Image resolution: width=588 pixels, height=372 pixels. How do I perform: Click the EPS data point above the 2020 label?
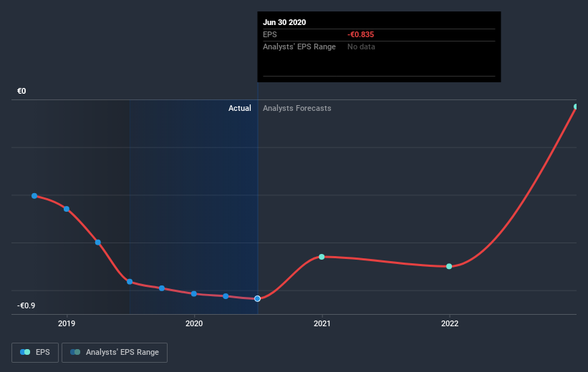pos(194,294)
